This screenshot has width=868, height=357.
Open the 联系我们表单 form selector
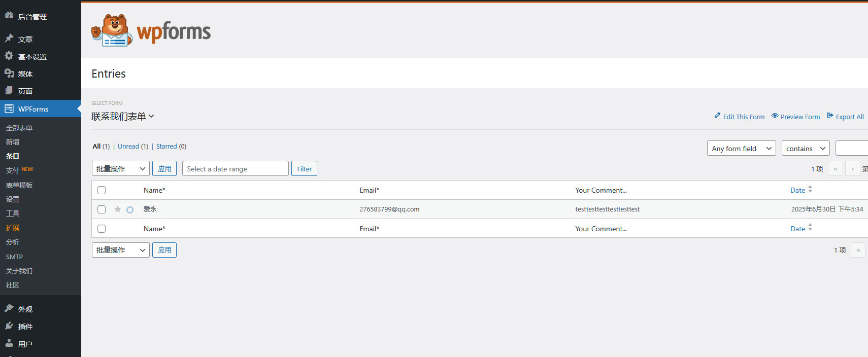pyautogui.click(x=123, y=116)
